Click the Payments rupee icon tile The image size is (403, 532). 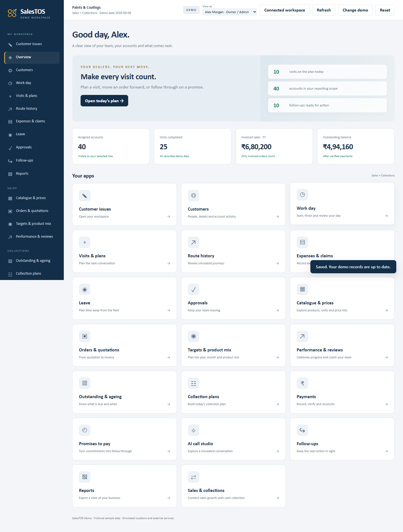(302, 383)
